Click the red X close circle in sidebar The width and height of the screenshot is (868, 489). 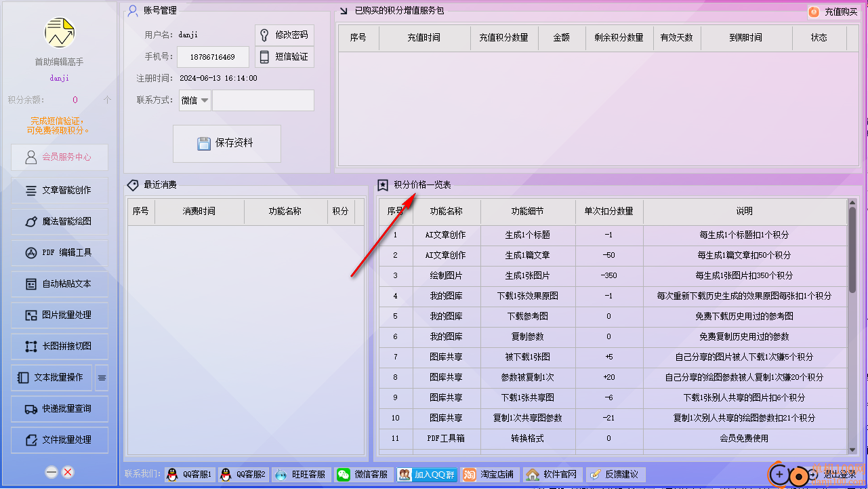[x=68, y=473]
